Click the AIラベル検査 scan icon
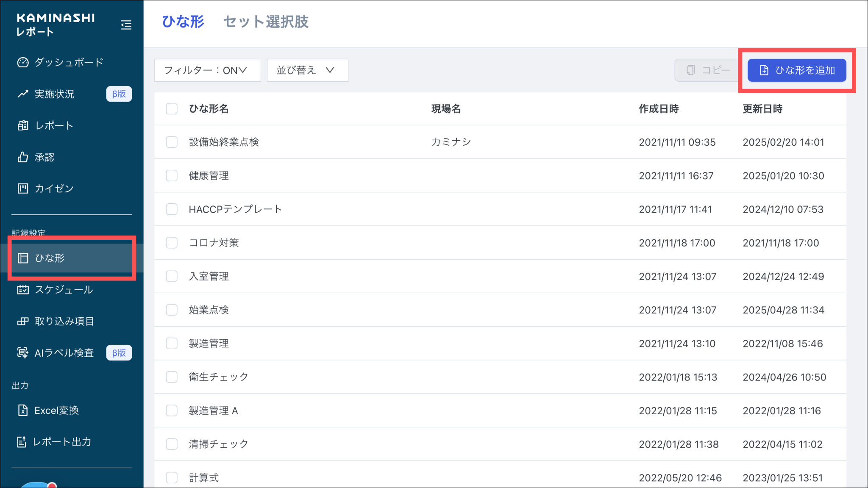 pos(23,352)
